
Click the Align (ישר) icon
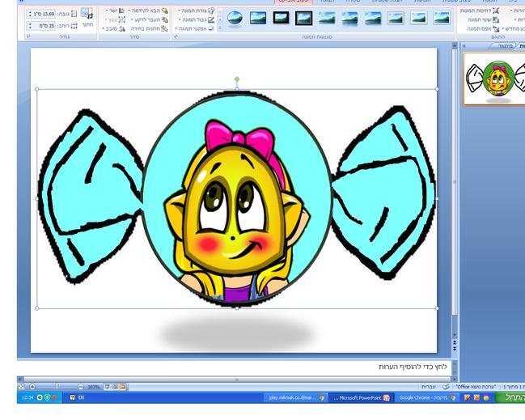[x=121, y=11]
